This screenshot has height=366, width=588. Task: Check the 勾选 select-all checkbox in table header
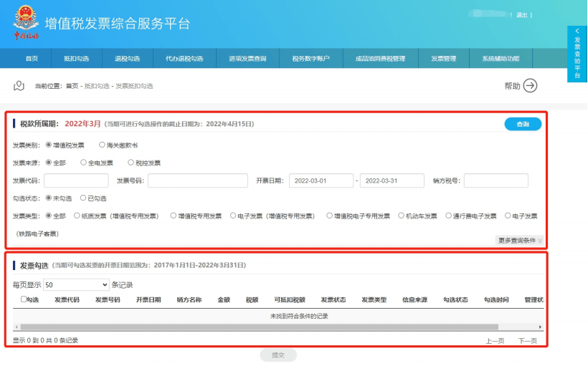coord(24,299)
